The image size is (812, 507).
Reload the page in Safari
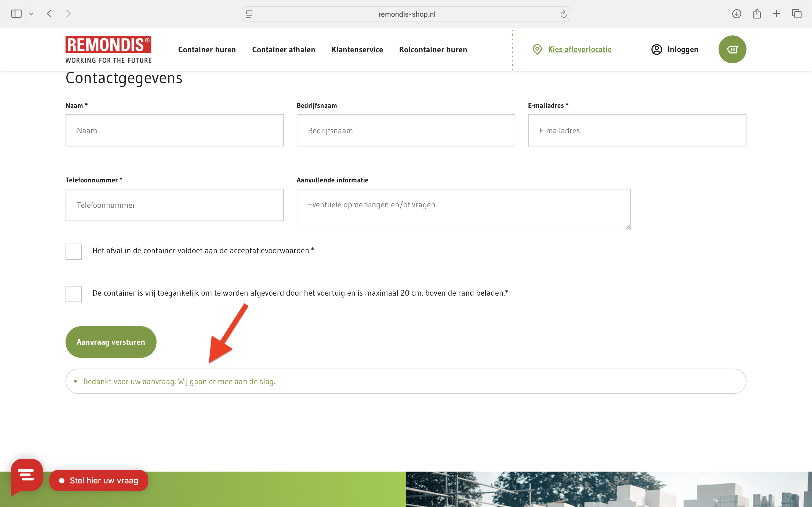tap(563, 14)
